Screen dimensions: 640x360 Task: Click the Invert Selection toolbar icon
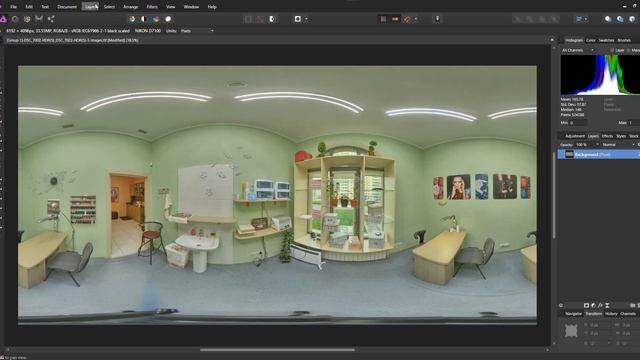click(x=273, y=19)
